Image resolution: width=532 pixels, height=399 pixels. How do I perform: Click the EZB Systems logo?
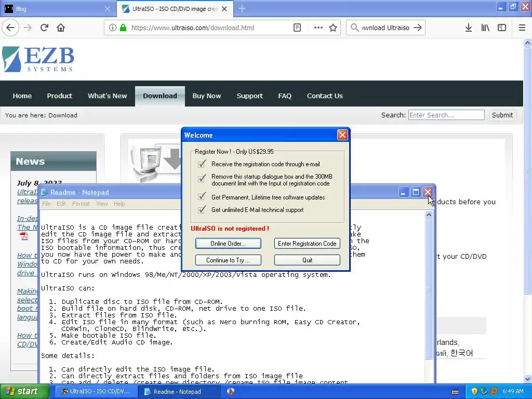coord(38,59)
